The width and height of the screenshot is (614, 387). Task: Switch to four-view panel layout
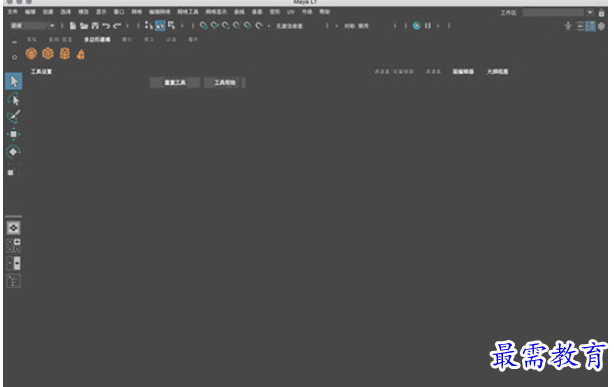[x=14, y=245]
